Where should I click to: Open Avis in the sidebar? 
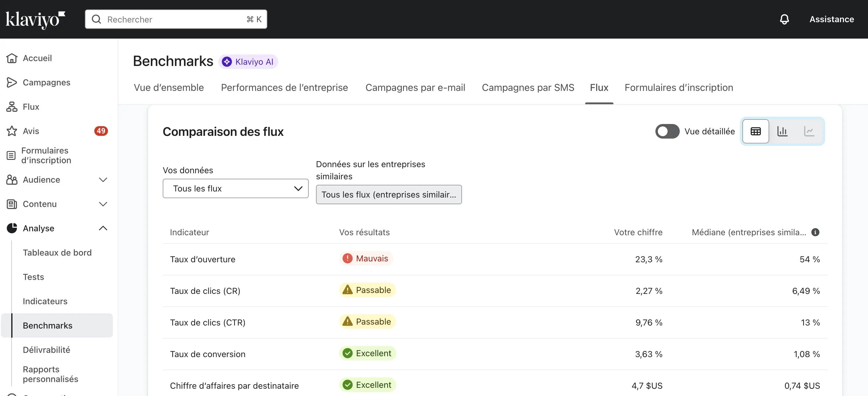pyautogui.click(x=31, y=131)
